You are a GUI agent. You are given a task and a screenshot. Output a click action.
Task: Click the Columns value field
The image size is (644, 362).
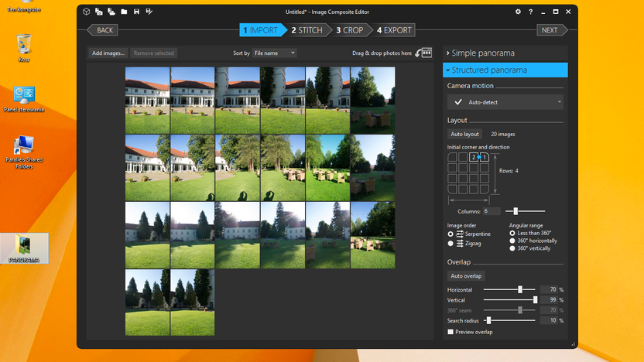492,211
